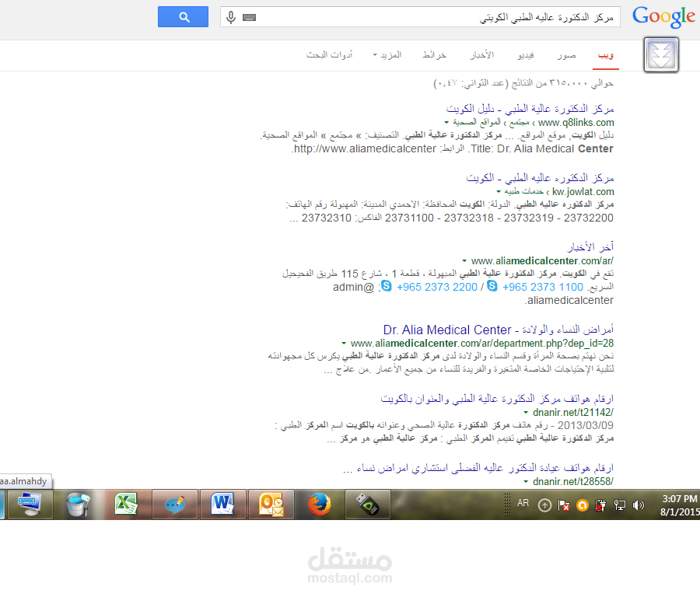Click the download arrows account thumbnail

point(661,55)
